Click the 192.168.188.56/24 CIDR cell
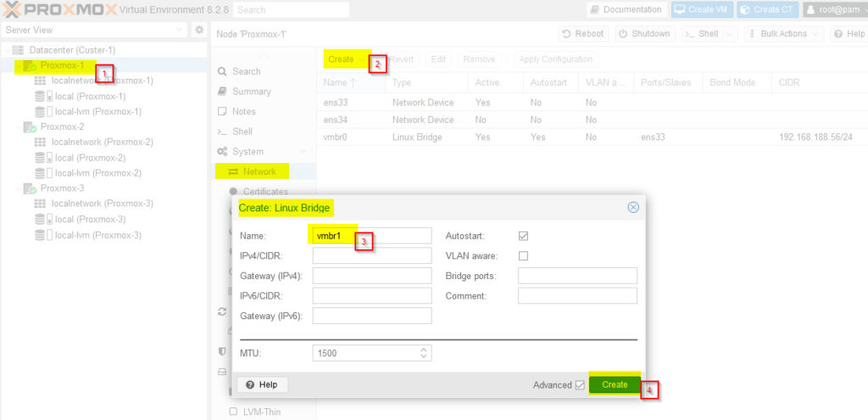 point(815,137)
